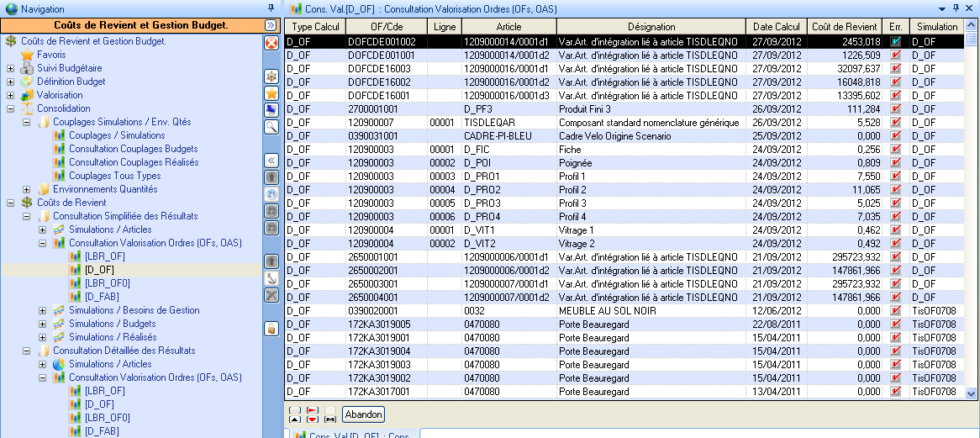
Task: Click the Z1 zoom level icon
Action: pyautogui.click(x=271, y=194)
